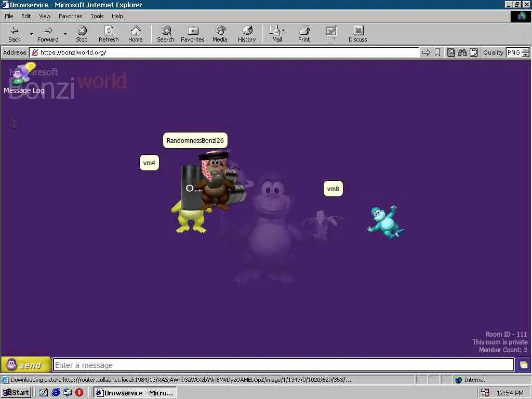The image size is (532, 399).
Task: Click the IE throbber logo in menu bar
Action: pos(521,16)
